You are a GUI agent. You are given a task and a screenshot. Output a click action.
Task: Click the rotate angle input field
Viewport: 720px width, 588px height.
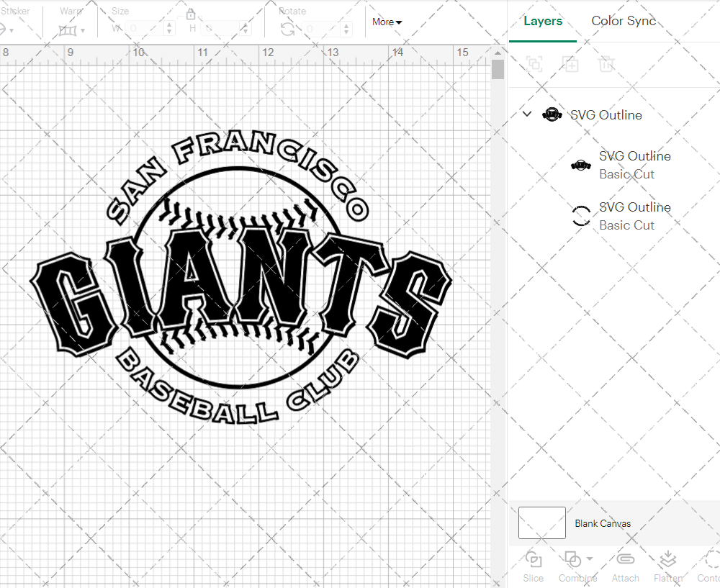[x=323, y=29]
